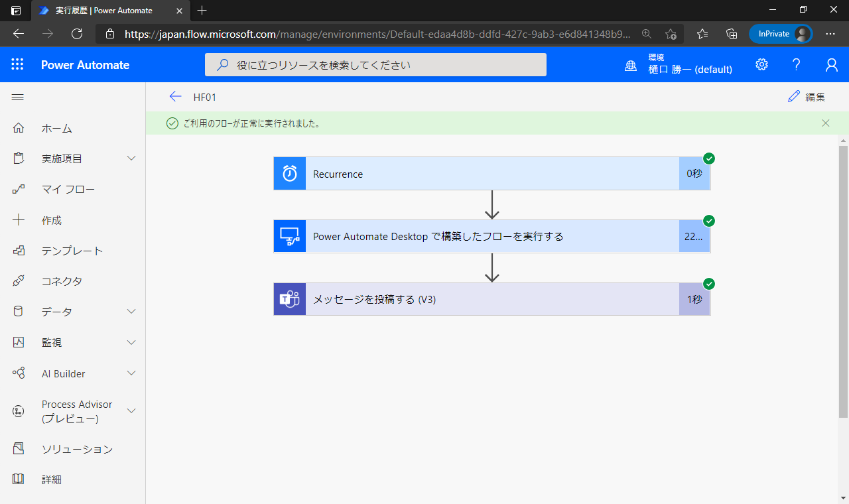The width and height of the screenshot is (849, 504).
Task: Click the 作成 plus icon
Action: pos(19,220)
